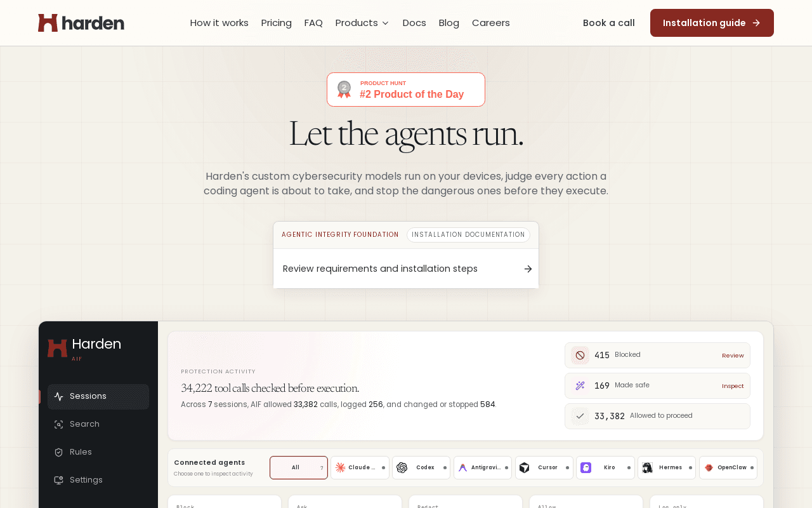Click the Settings monitor icon in sidebar
The image size is (812, 508).
[x=59, y=480]
